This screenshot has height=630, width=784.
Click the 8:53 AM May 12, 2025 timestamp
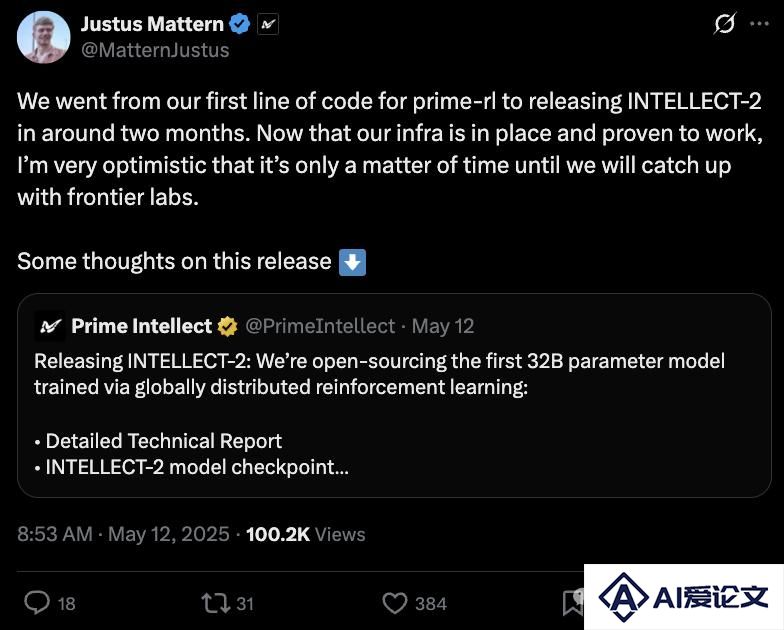point(124,534)
